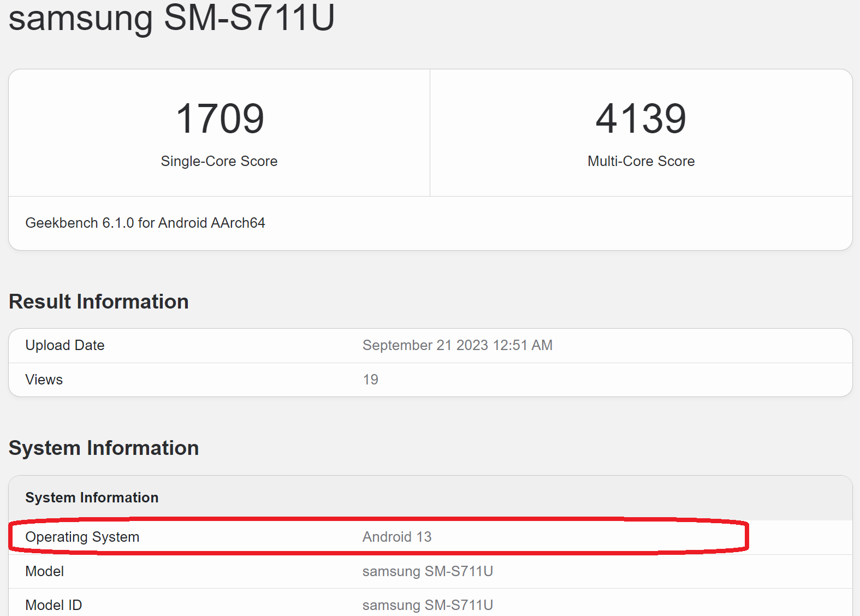Click the Model row label
860x616 pixels.
(45, 571)
